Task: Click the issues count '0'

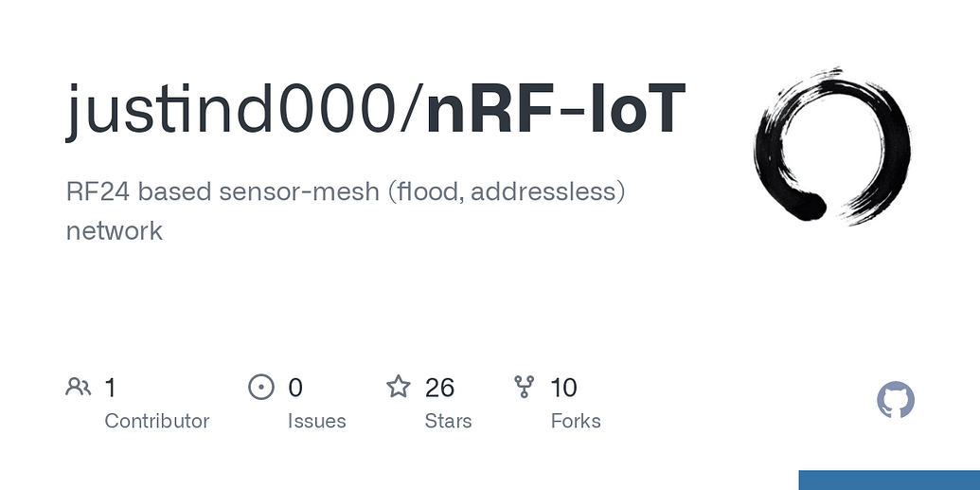Action: point(295,387)
